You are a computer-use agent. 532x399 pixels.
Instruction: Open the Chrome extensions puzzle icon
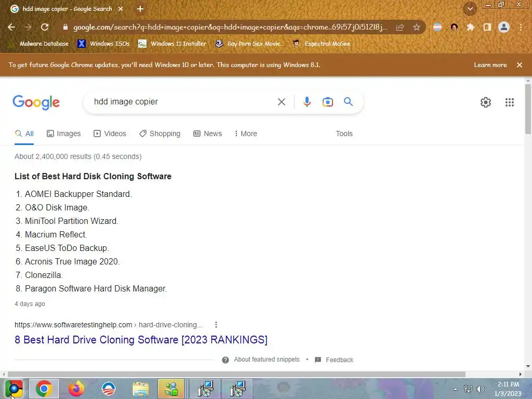470,27
